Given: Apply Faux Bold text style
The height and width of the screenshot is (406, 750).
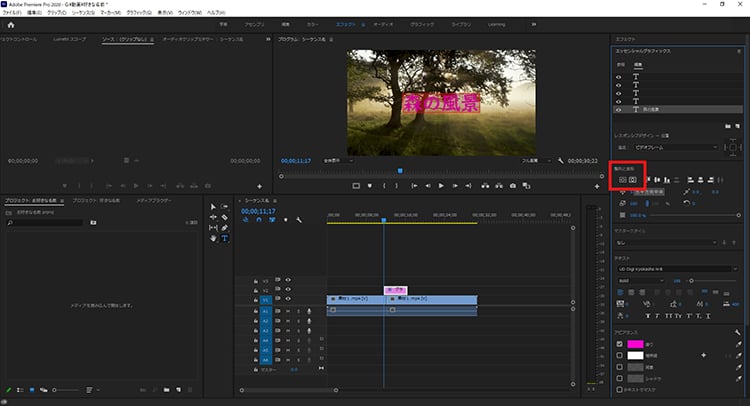Looking at the screenshot, I should point(648,316).
